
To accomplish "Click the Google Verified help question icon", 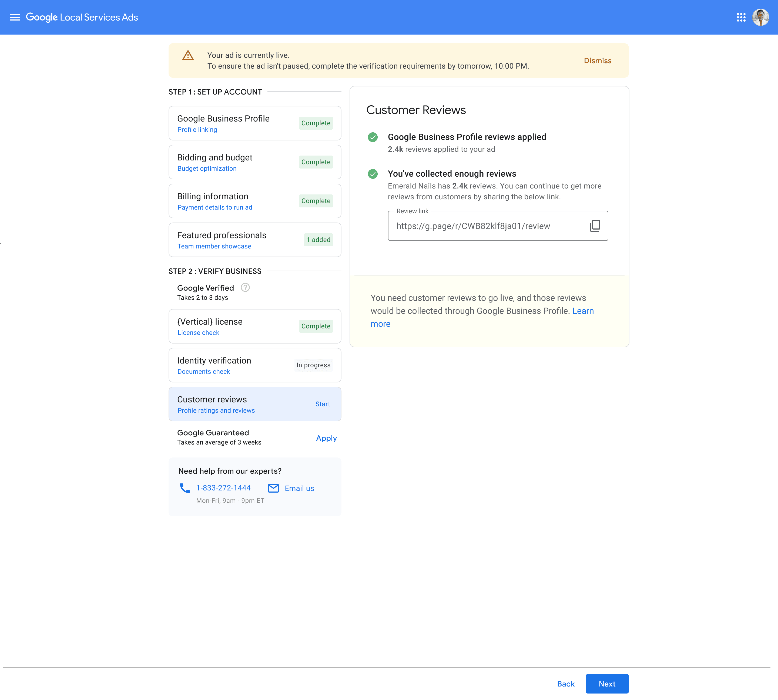I will [x=245, y=288].
